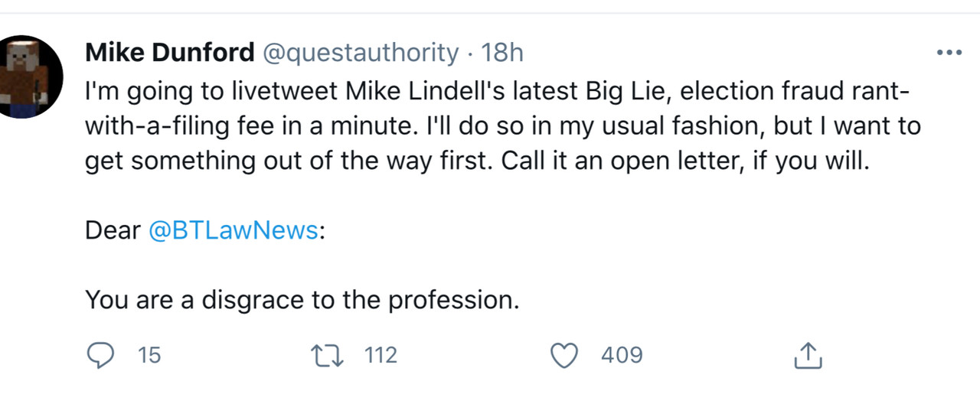Screen dimensions: 980x417
Task: Click the line "You are a disgrace to the profession."
Action: 302,300
